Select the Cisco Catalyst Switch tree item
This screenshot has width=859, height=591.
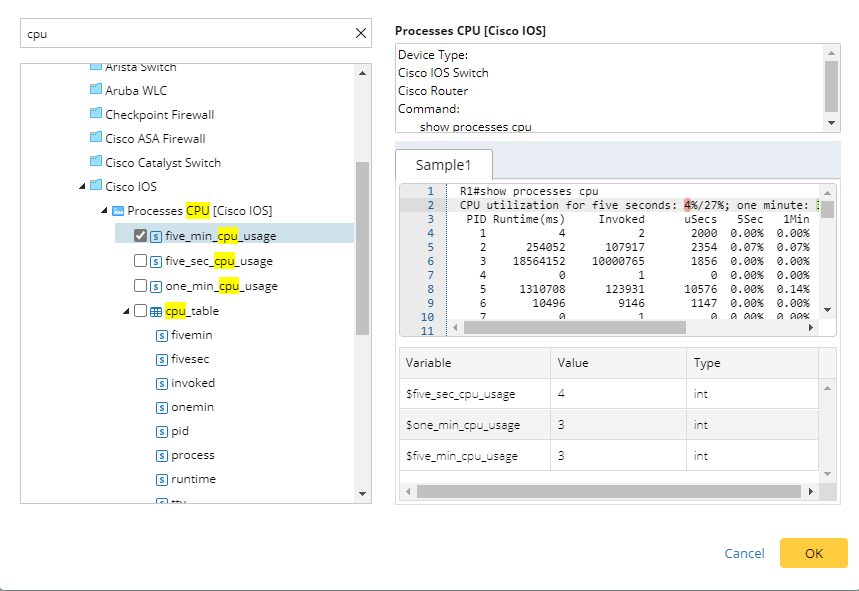(x=163, y=162)
